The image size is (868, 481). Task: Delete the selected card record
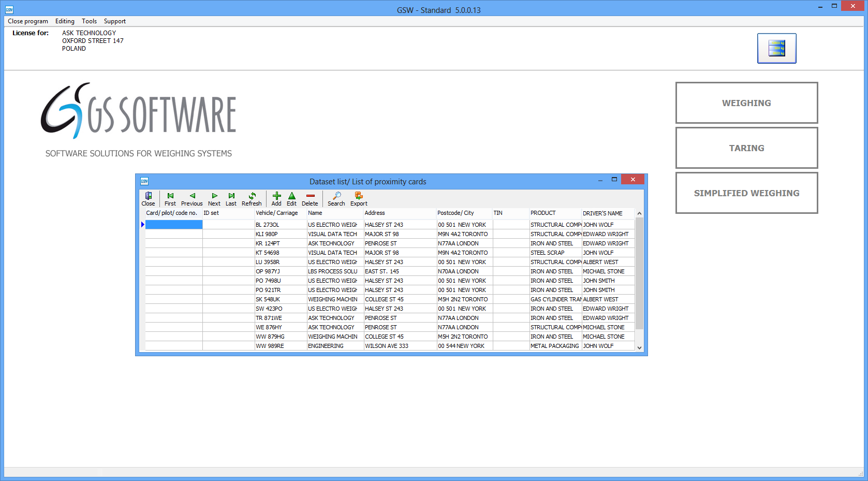coord(310,199)
